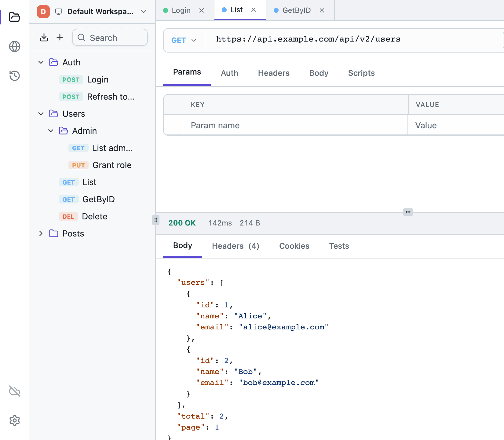Click the request URL field
This screenshot has height=440, width=504.
pos(354,40)
